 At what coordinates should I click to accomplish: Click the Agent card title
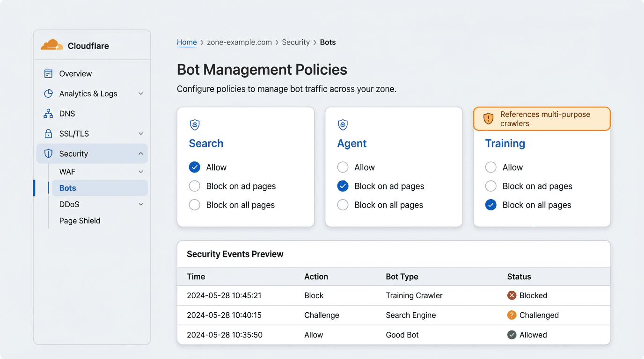point(352,144)
